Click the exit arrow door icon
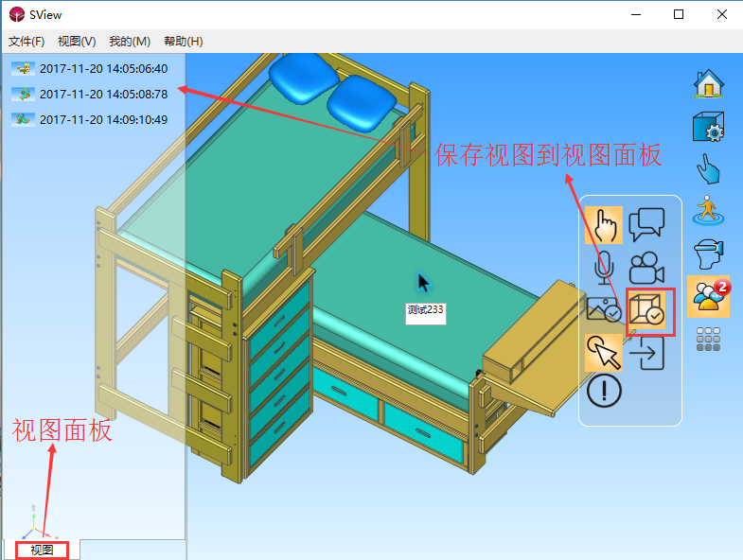This screenshot has height=560, width=743. pos(646,353)
